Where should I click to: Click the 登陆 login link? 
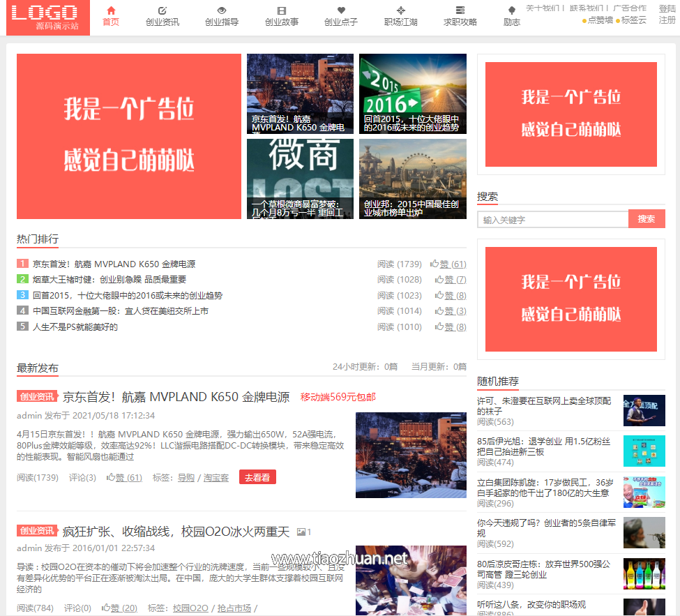(667, 8)
